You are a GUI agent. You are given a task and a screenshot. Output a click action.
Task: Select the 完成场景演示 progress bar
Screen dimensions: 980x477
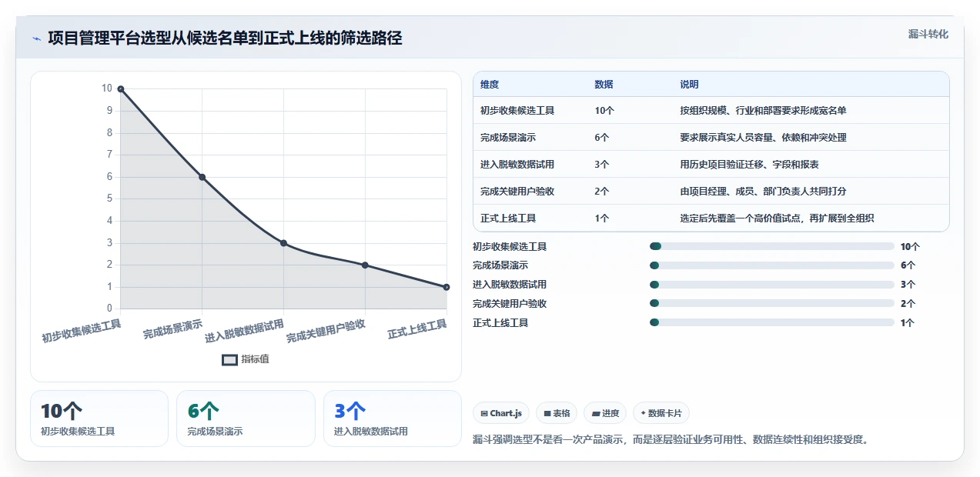(772, 265)
